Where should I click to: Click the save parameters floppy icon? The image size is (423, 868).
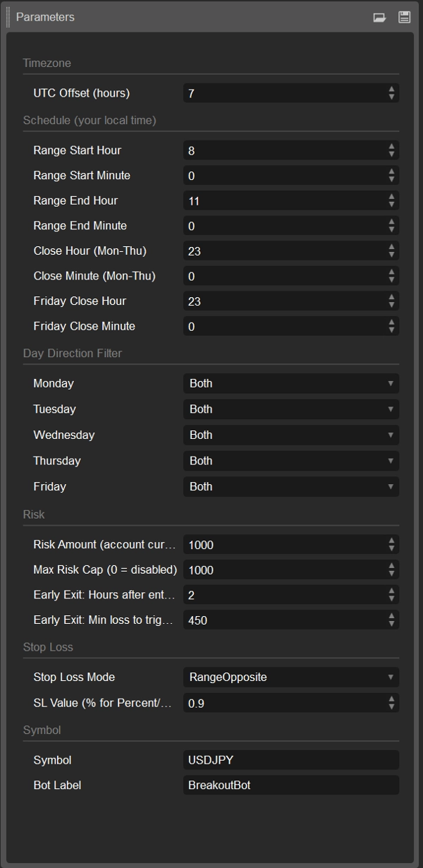(x=404, y=18)
